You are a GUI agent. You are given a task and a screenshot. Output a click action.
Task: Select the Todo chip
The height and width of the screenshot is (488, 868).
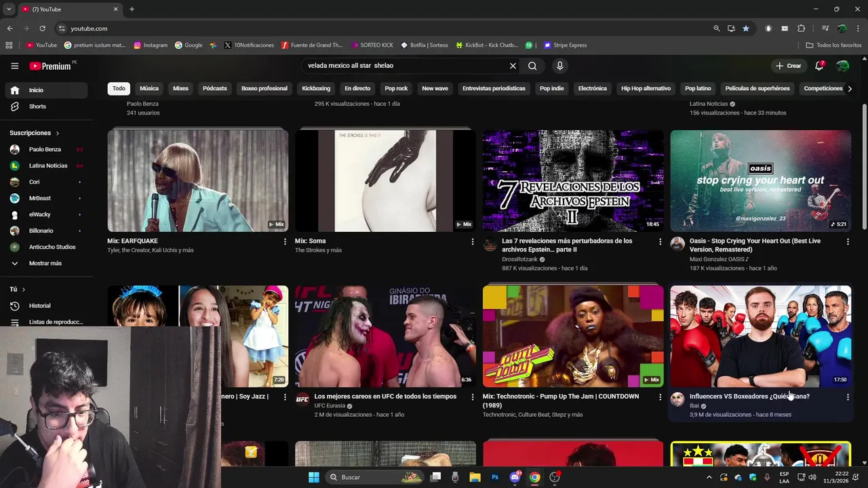point(119,89)
